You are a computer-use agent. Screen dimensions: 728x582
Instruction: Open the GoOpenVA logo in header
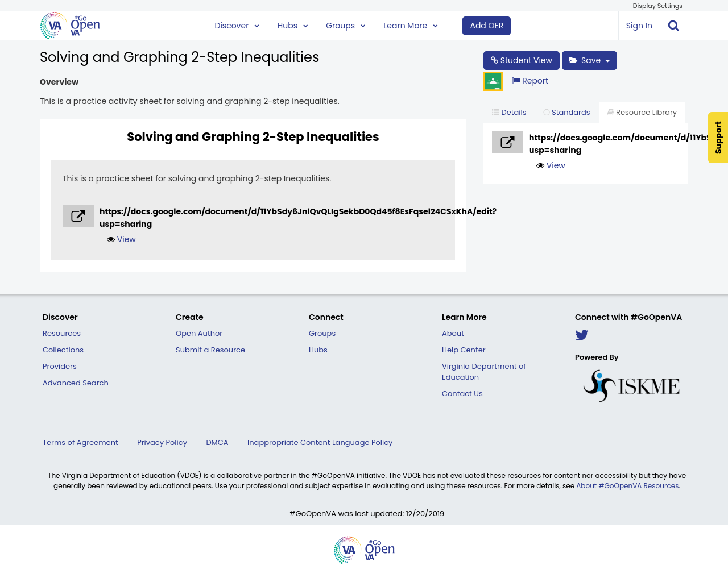(70, 26)
